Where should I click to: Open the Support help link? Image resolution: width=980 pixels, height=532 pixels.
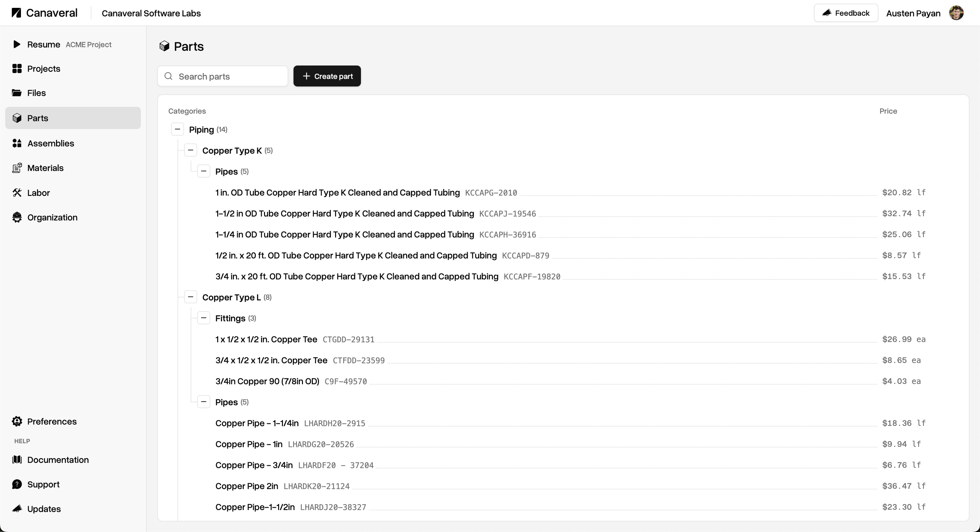[x=73, y=484]
